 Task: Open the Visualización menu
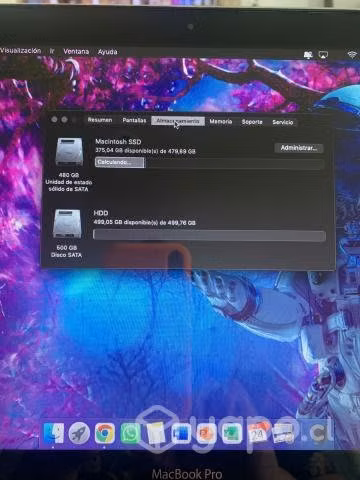[x=20, y=51]
